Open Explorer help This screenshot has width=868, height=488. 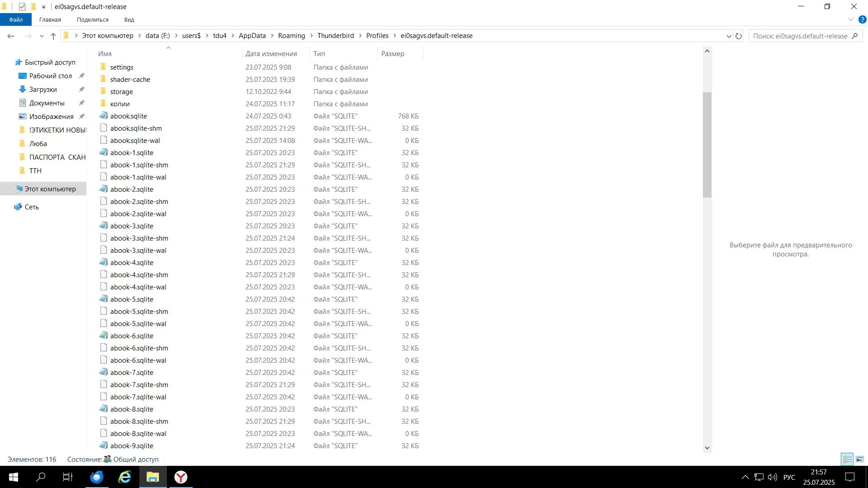pyautogui.click(x=862, y=19)
